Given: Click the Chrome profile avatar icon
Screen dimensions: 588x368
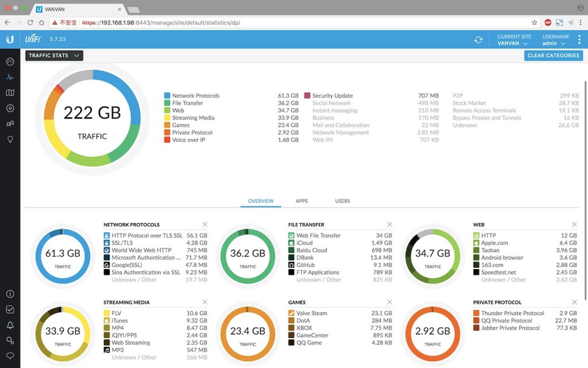Looking at the screenshot, I should [581, 8].
